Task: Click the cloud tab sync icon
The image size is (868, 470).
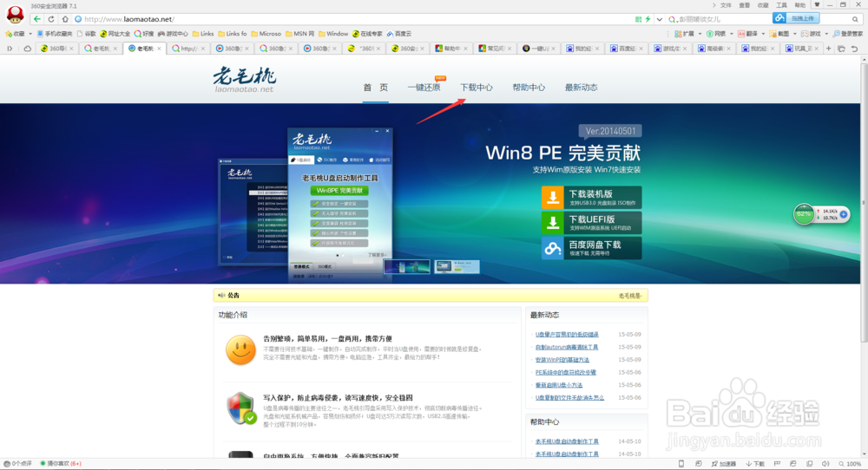Action: click(x=27, y=49)
